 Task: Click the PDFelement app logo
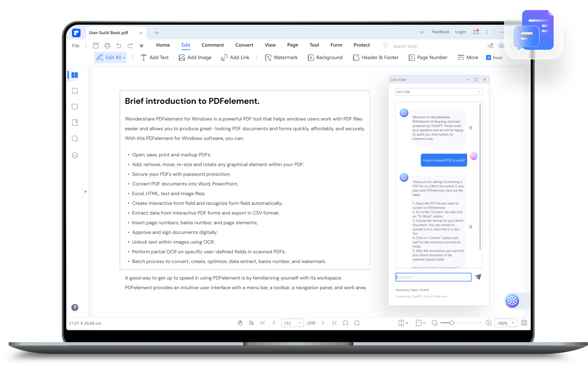pyautogui.click(x=76, y=33)
